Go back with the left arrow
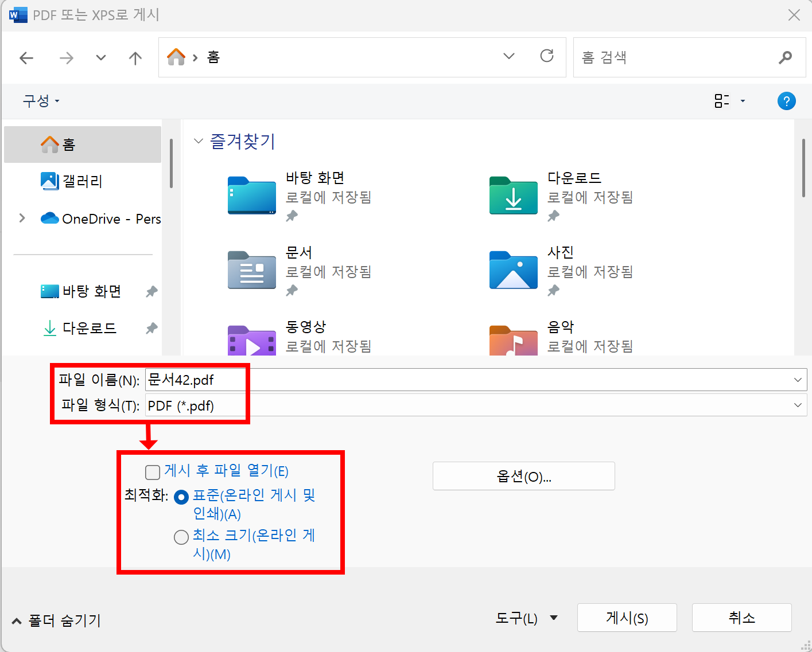This screenshot has height=652, width=812. (x=26, y=58)
